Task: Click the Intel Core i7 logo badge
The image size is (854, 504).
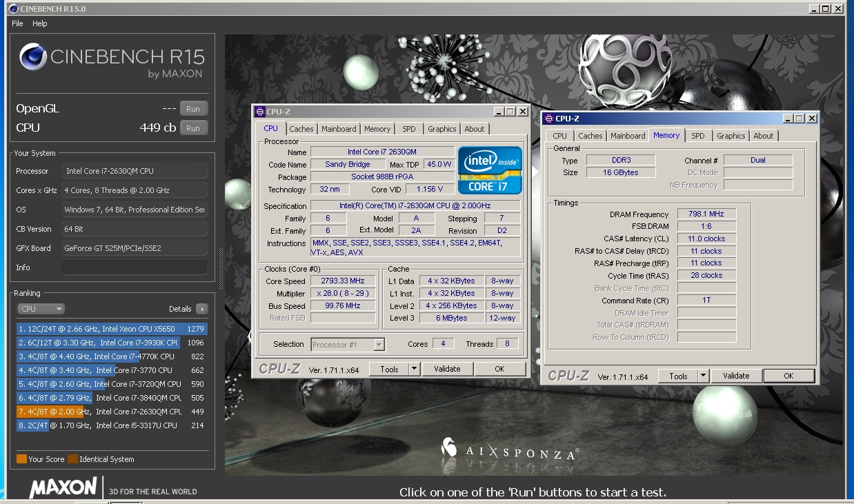Action: 490,170
